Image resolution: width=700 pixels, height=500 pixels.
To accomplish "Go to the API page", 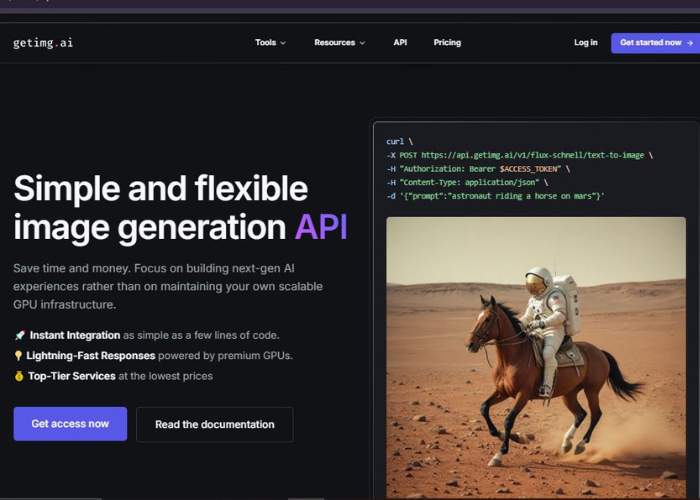I will pyautogui.click(x=400, y=42).
